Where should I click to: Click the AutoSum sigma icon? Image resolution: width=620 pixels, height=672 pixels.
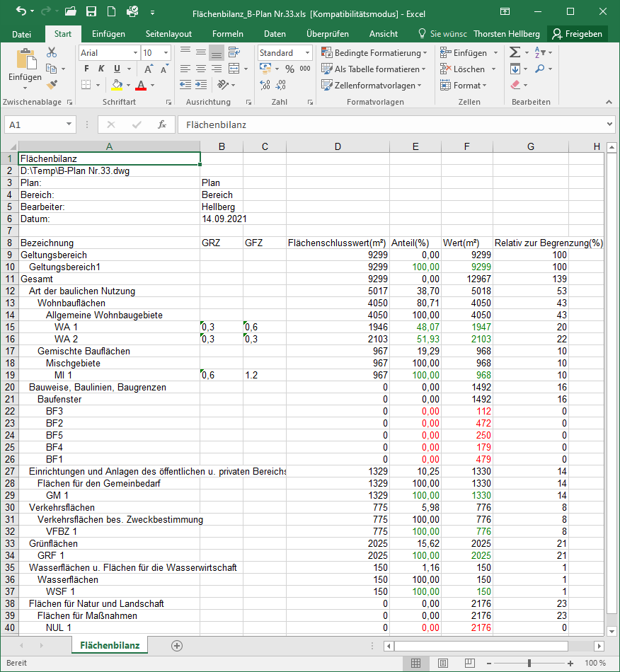[x=515, y=52]
